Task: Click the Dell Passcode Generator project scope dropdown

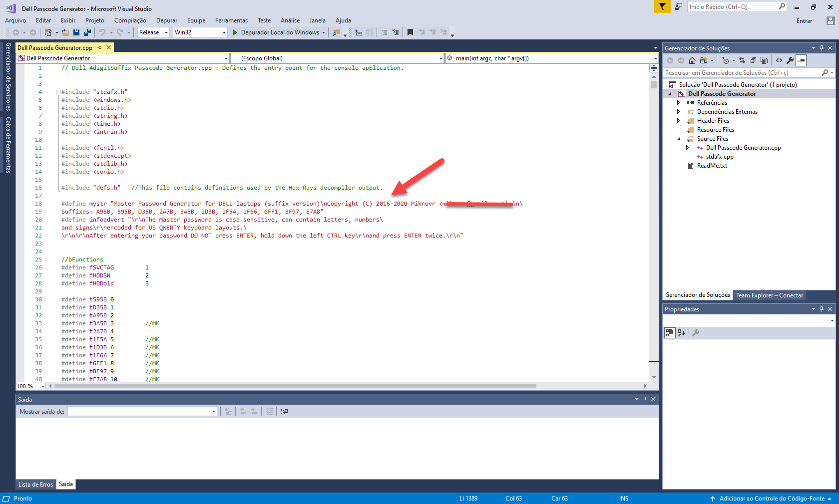Action: (x=123, y=58)
